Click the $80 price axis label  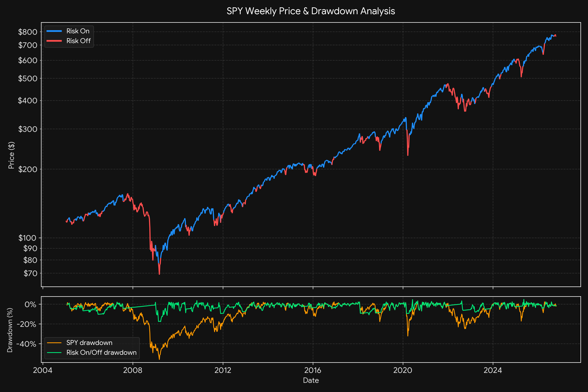30,260
